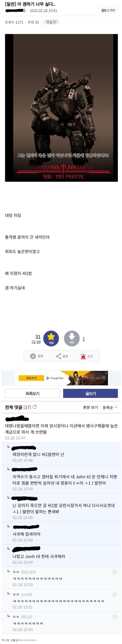Click the 댓글 37 comment count badge

[x=51, y=22]
